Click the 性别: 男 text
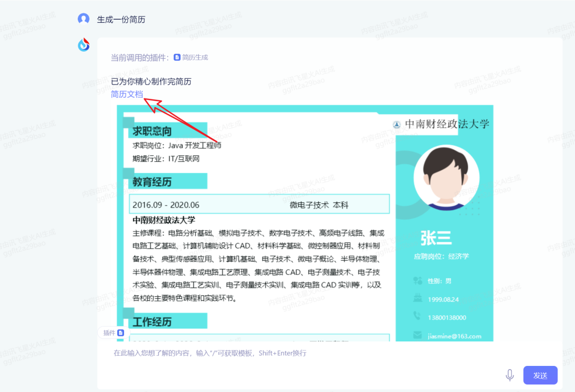Viewport: 575px width, 392px height. coord(439,281)
